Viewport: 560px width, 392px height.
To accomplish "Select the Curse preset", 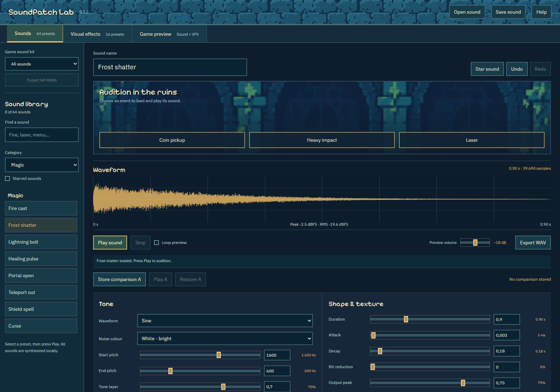I will pyautogui.click(x=41, y=326).
